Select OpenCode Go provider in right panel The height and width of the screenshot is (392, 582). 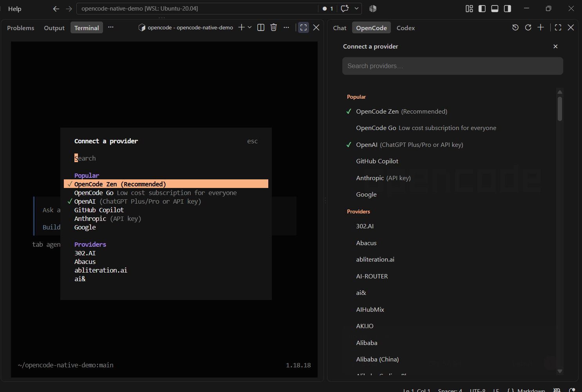(450, 128)
